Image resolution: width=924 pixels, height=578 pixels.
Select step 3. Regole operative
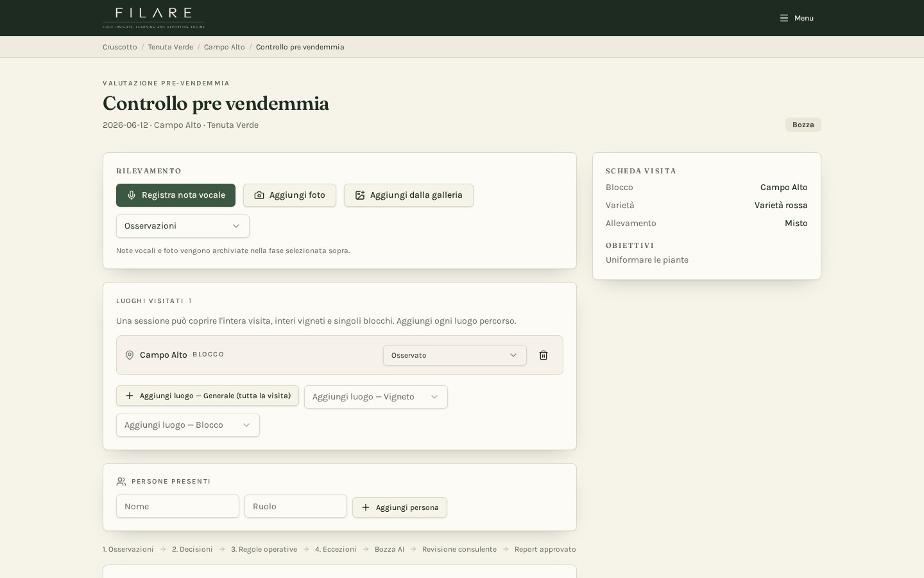pyautogui.click(x=264, y=549)
